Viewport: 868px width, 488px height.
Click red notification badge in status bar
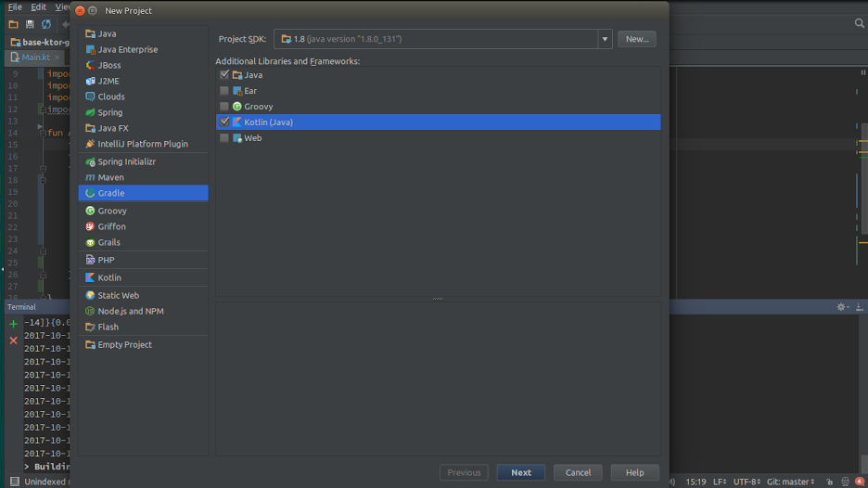860,482
